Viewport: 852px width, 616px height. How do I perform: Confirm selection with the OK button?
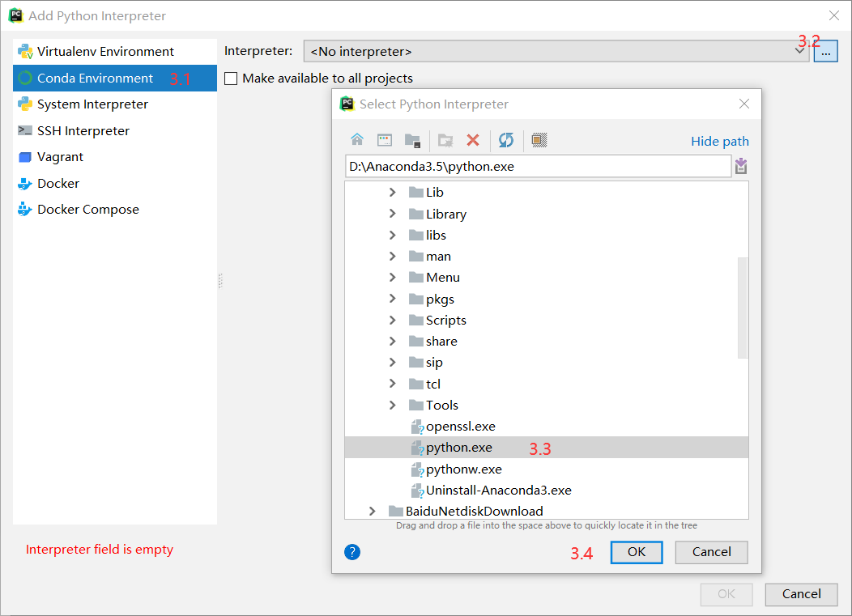pos(636,552)
